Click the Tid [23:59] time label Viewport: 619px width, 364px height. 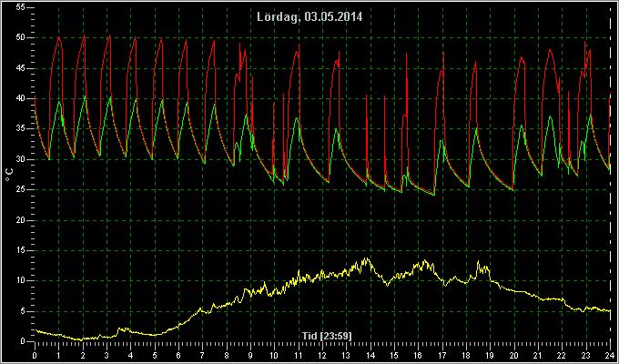(327, 336)
